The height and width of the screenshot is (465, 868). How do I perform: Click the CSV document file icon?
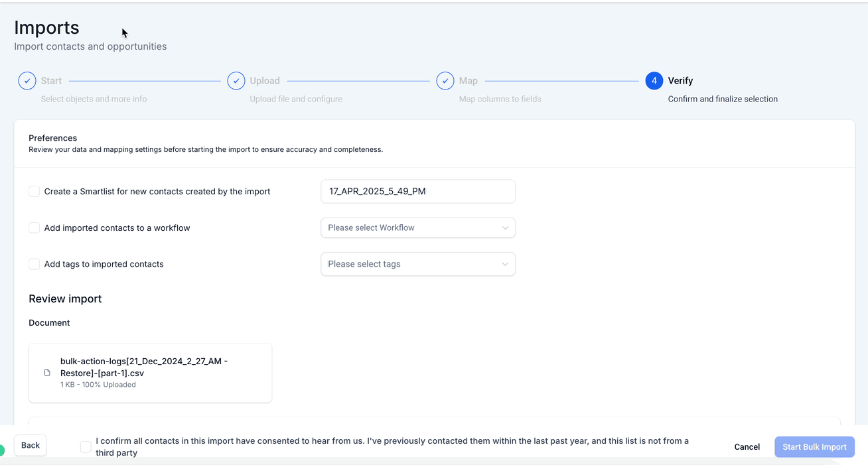(x=47, y=373)
